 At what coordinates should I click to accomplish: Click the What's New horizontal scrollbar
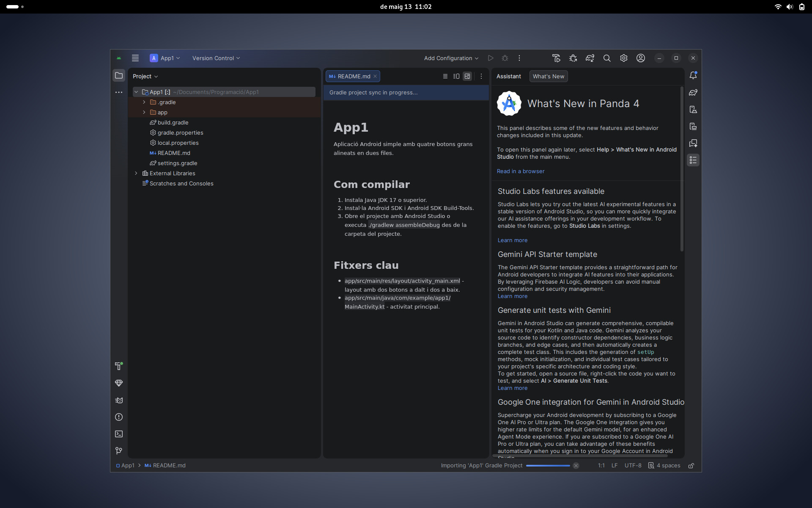(x=580, y=456)
